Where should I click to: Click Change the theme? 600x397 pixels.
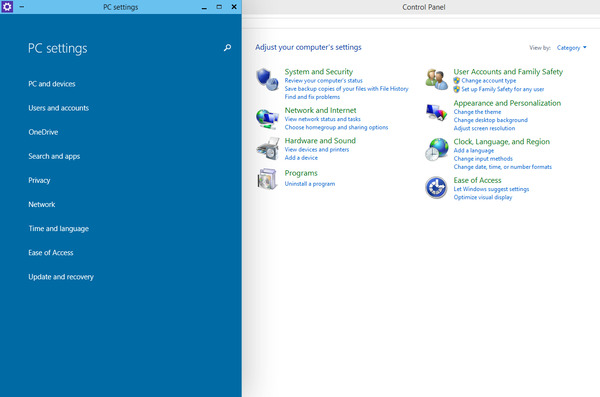(x=477, y=112)
